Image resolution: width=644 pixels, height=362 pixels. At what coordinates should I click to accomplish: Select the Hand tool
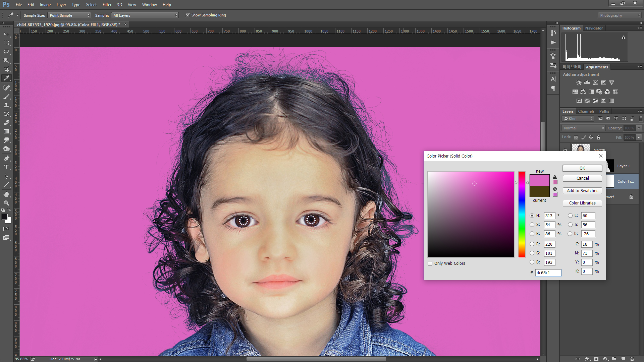pos(6,194)
